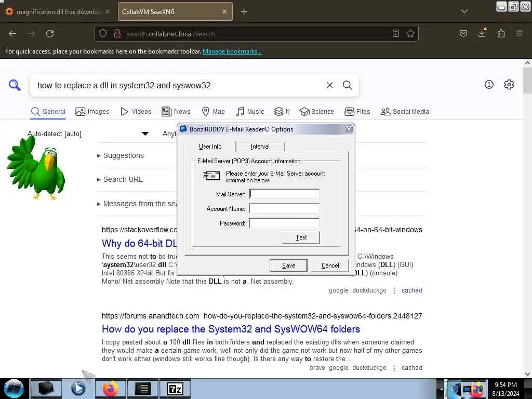
Task: Switch to magnification.dll free download tab
Action: (59, 12)
